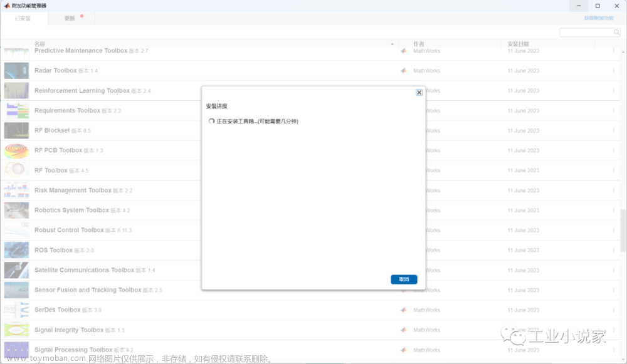
Task: Select Radar Toolbox name text
Action: 56,71
